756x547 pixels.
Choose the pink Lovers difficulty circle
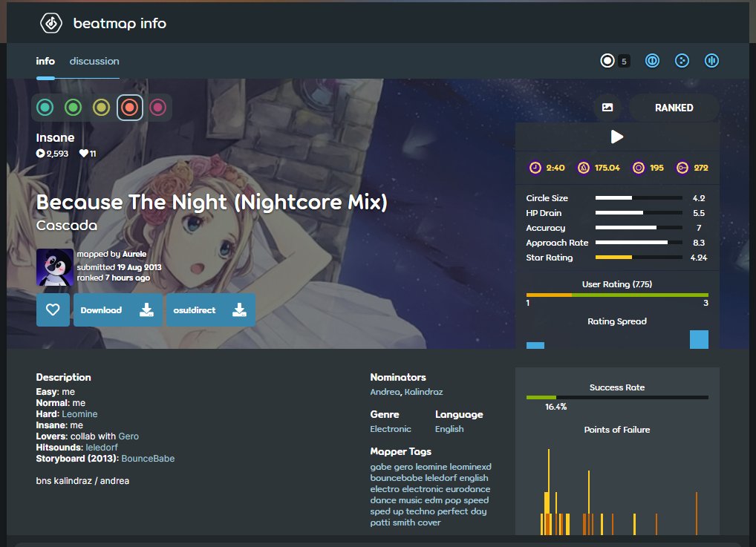tap(157, 107)
